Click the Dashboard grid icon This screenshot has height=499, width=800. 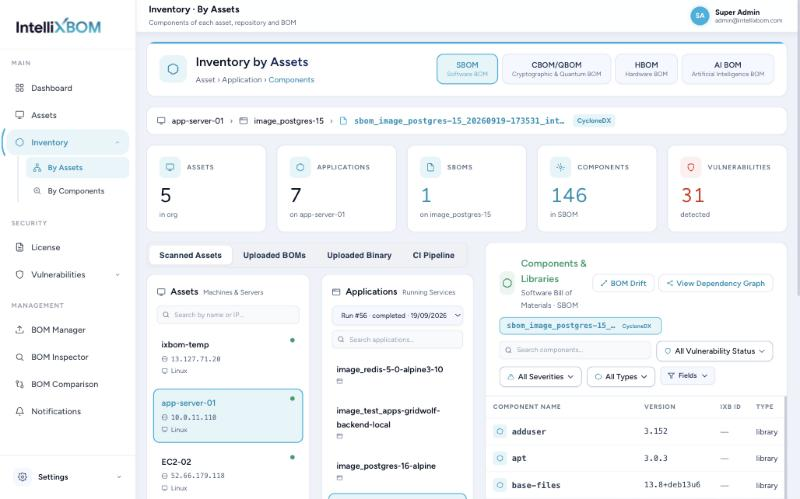(x=19, y=88)
